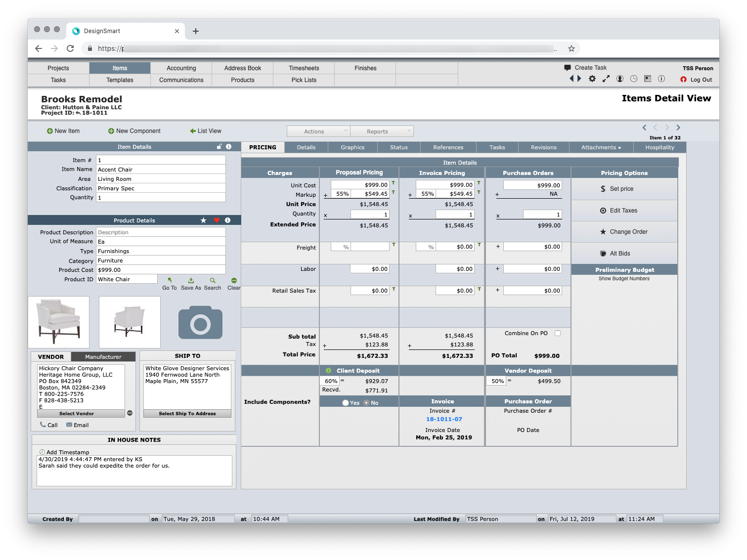
Task: Click the Add Timestamp clock icon
Action: click(42, 452)
